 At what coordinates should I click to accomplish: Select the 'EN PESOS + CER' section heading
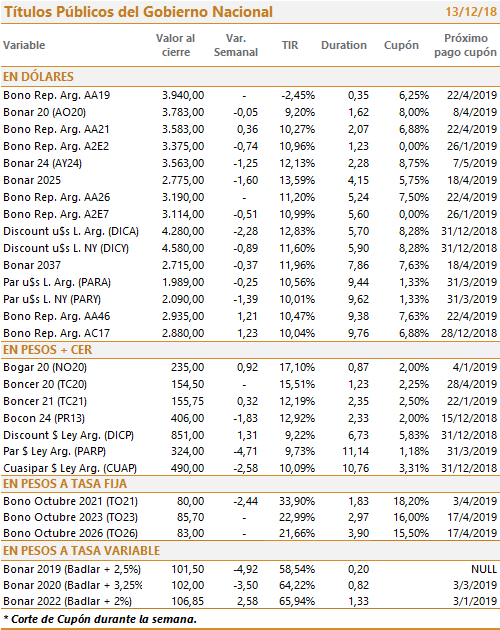point(47,350)
